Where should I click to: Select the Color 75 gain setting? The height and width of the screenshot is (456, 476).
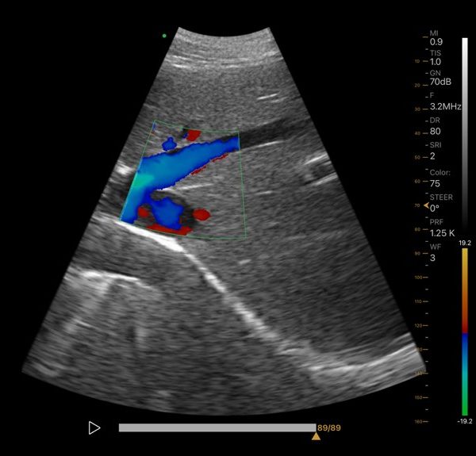click(440, 176)
